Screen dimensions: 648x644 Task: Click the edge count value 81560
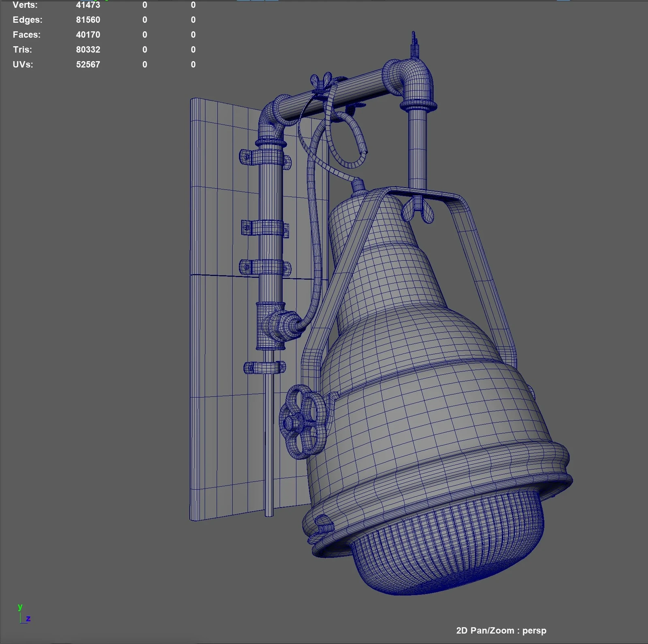click(88, 20)
